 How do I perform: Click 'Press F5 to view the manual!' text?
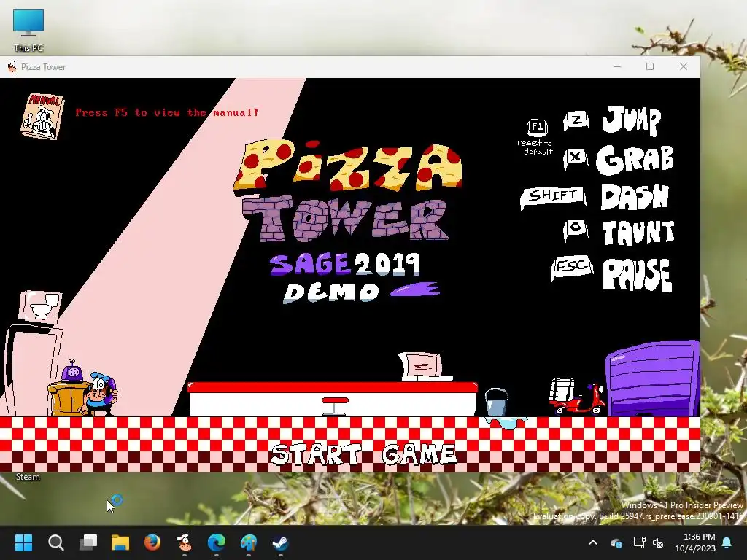tap(167, 113)
